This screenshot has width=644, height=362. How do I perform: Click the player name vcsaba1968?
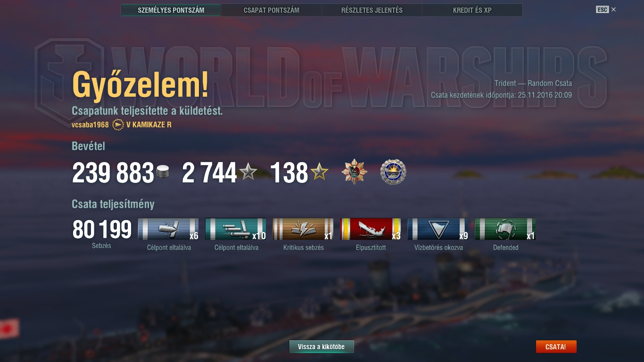tap(91, 125)
